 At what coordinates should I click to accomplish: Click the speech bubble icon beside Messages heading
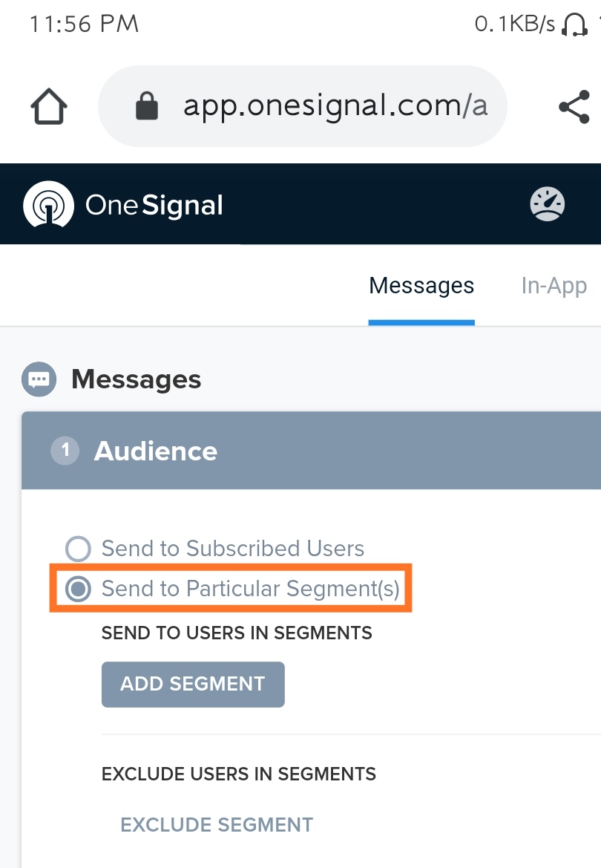coord(39,379)
